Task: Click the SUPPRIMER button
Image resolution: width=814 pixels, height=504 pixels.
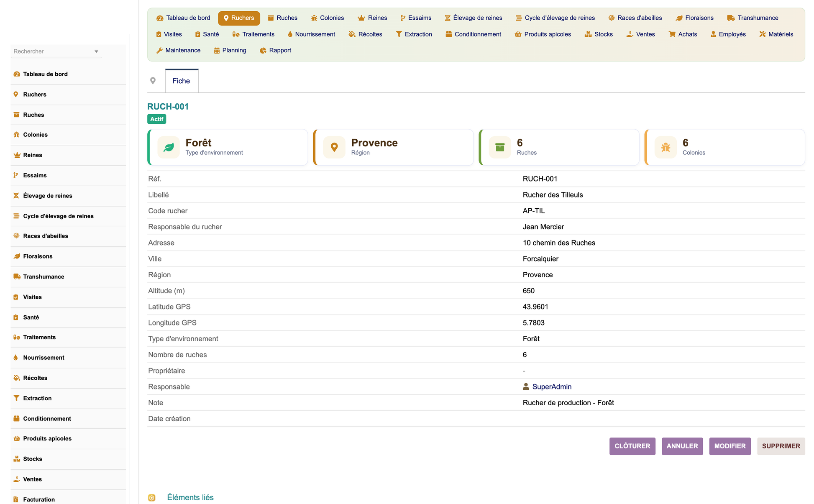Action: pyautogui.click(x=781, y=446)
